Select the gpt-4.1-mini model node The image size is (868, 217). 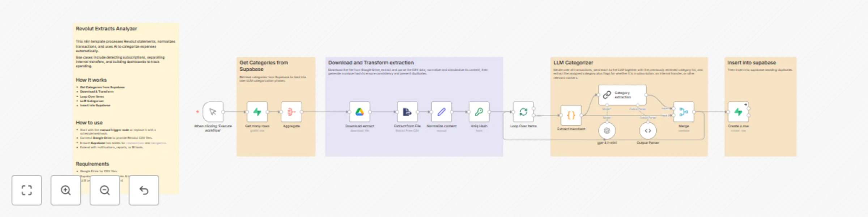[x=607, y=131]
